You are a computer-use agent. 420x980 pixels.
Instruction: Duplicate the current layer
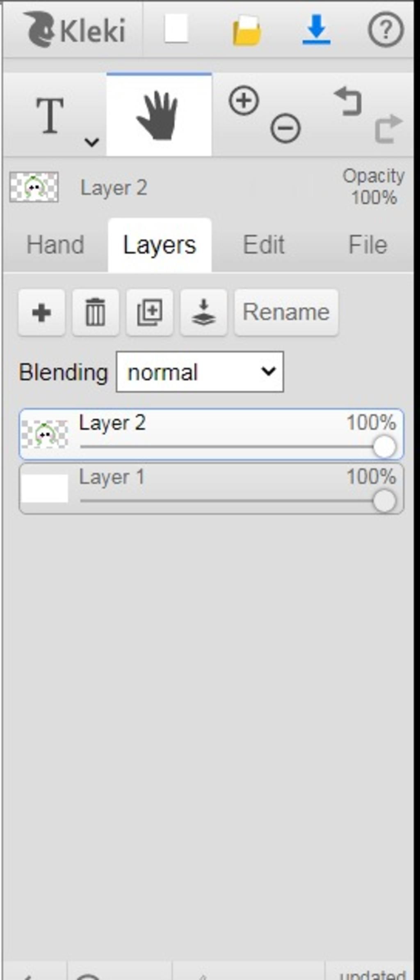(x=150, y=312)
